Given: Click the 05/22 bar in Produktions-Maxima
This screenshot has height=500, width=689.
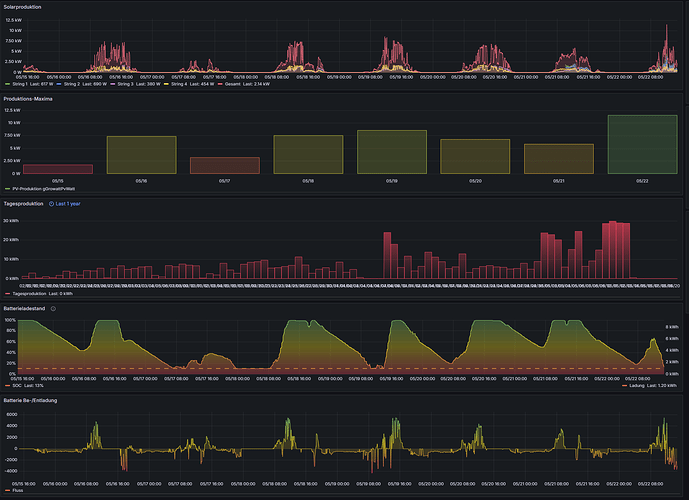Looking at the screenshot, I should (x=642, y=144).
